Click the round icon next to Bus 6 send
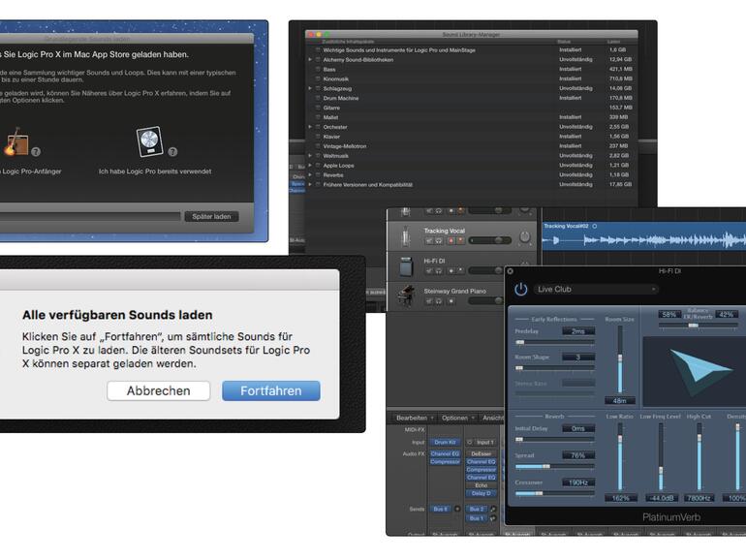This screenshot has width=746, height=560. [457, 509]
